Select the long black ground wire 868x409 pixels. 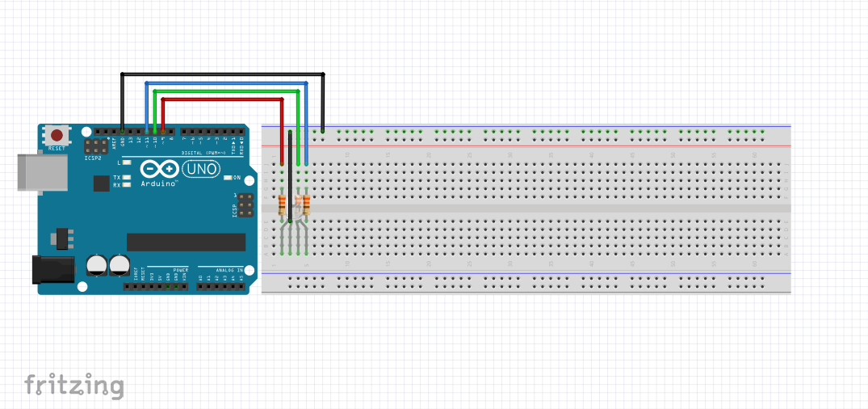point(223,74)
